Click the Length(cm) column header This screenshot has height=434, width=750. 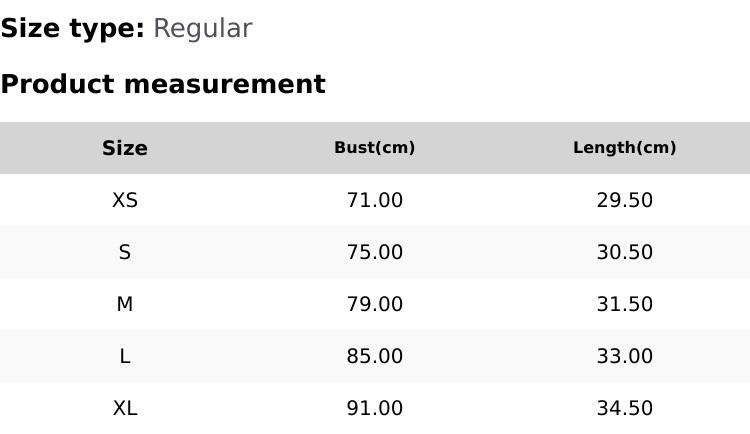pos(624,148)
